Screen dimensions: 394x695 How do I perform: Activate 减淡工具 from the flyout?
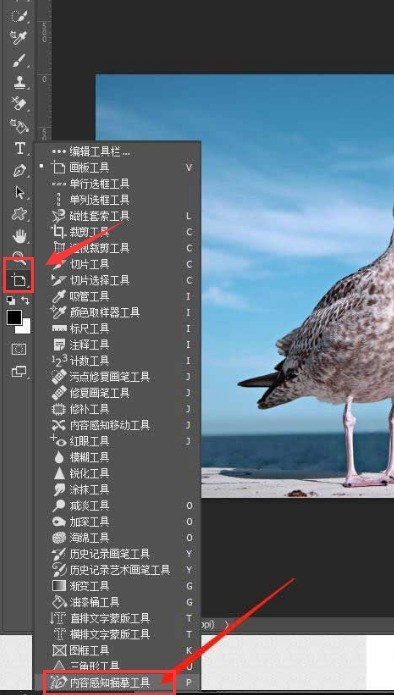(x=118, y=505)
